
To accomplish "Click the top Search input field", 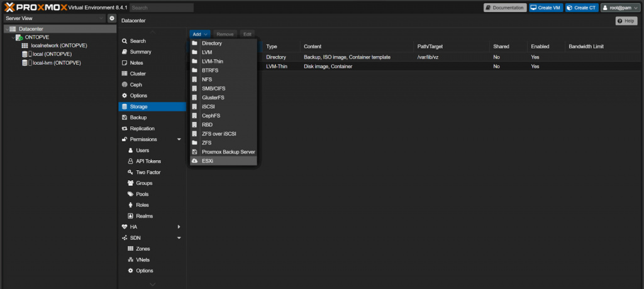I will (162, 8).
